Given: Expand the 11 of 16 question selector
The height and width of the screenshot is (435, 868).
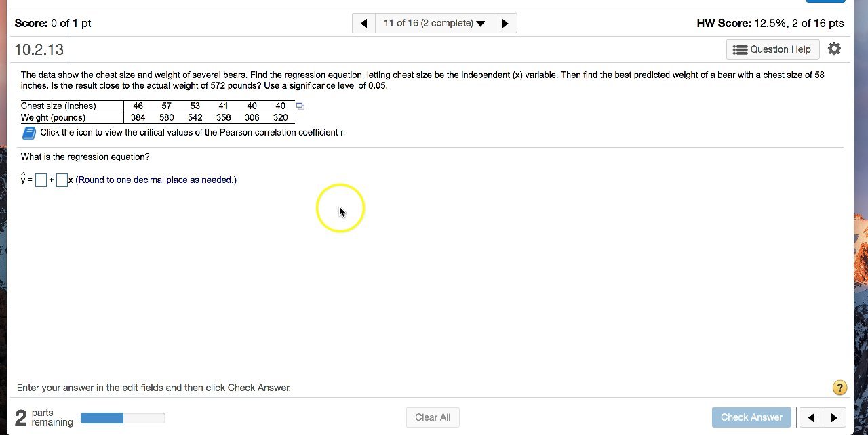Looking at the screenshot, I should click(434, 22).
